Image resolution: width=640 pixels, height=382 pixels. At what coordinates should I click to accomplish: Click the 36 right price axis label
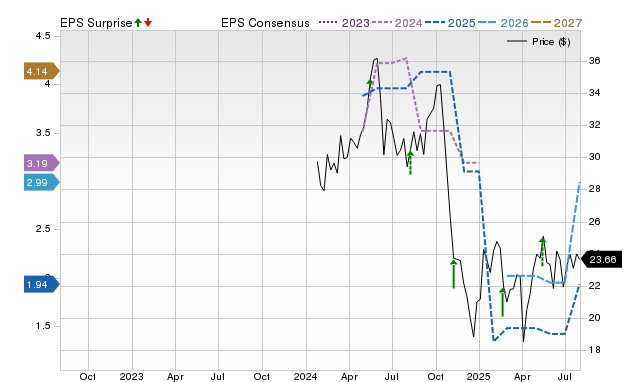(x=594, y=61)
